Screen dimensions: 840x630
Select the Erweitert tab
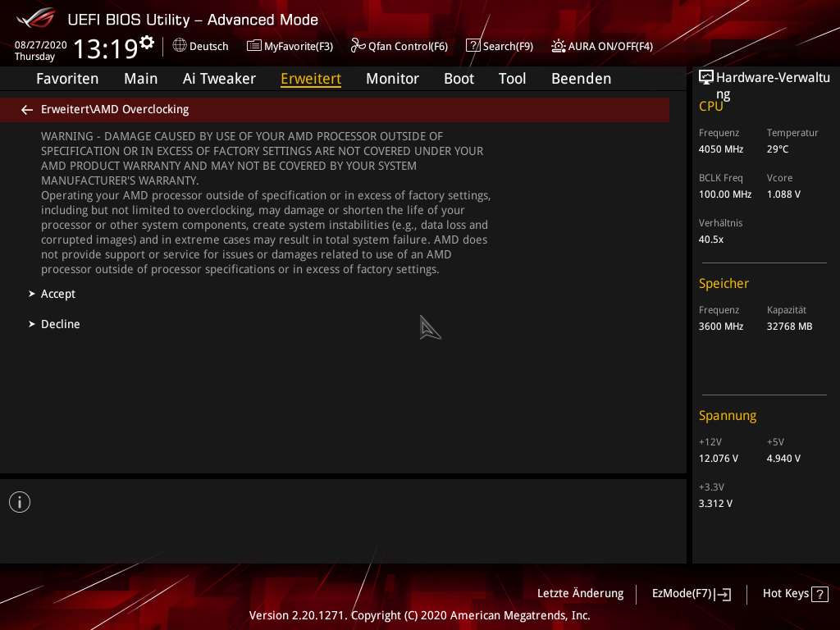click(x=311, y=79)
